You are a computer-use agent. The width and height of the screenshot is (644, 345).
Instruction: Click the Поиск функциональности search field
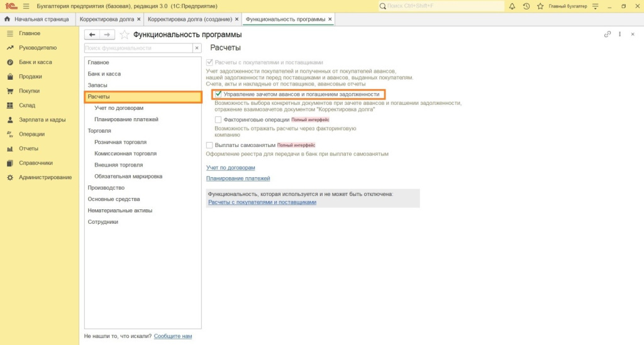137,48
